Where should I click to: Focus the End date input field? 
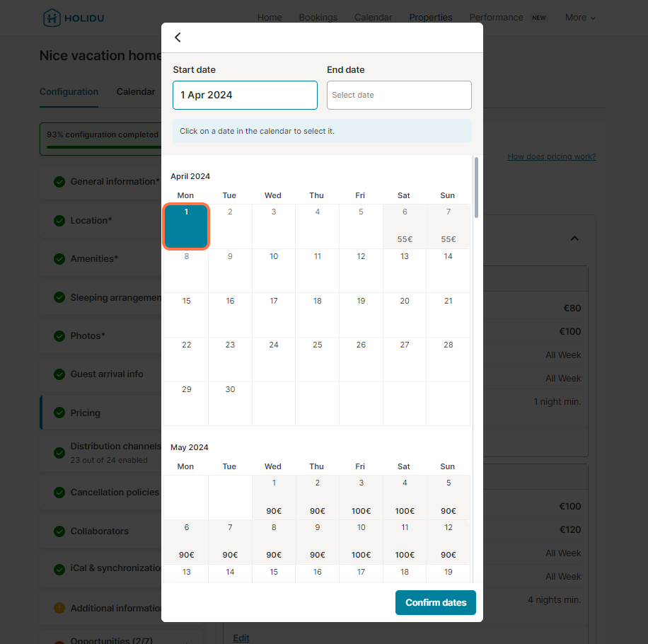(x=399, y=95)
